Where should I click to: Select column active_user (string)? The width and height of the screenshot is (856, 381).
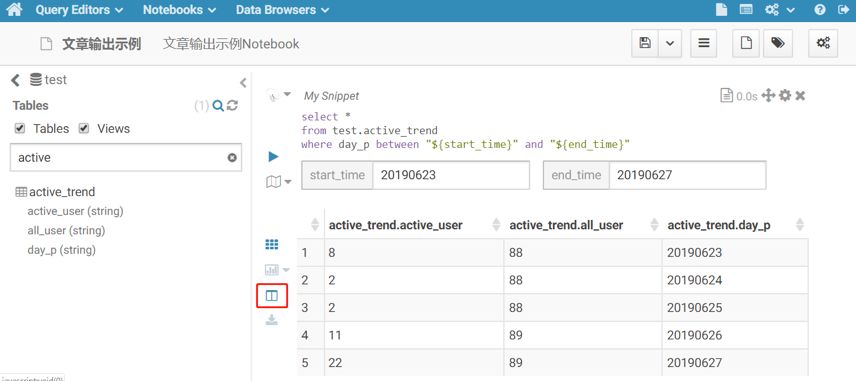[x=75, y=211]
